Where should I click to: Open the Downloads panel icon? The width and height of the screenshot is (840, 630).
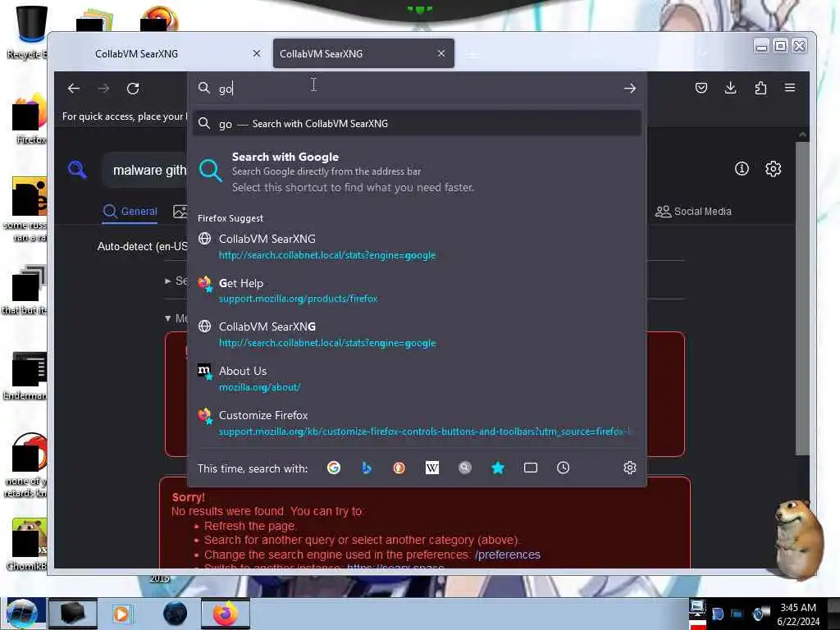click(x=730, y=88)
